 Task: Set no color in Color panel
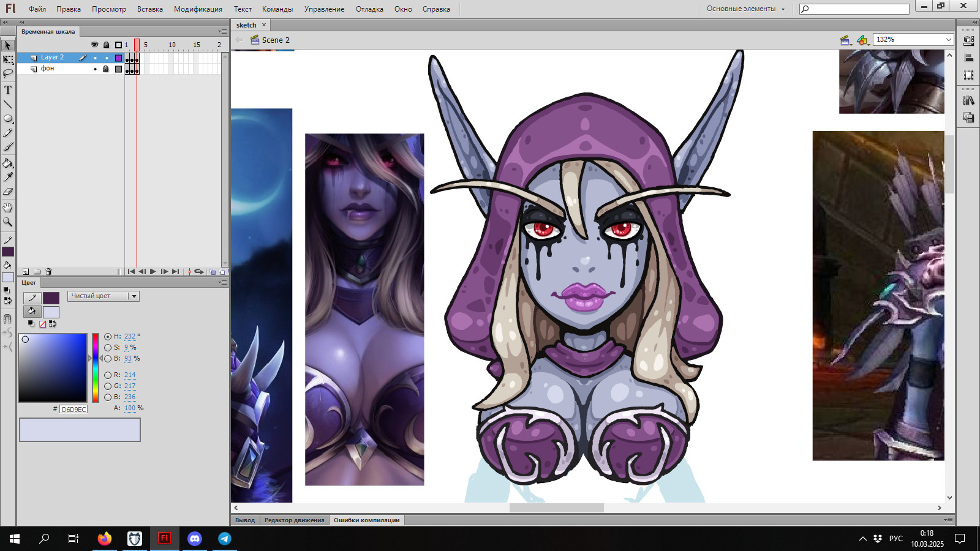click(x=42, y=324)
